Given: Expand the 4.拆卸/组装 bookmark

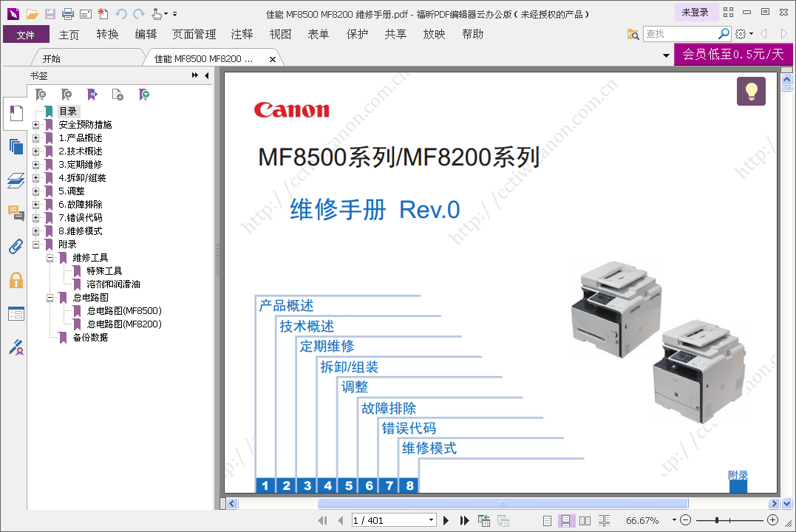Looking at the screenshot, I should (36, 178).
